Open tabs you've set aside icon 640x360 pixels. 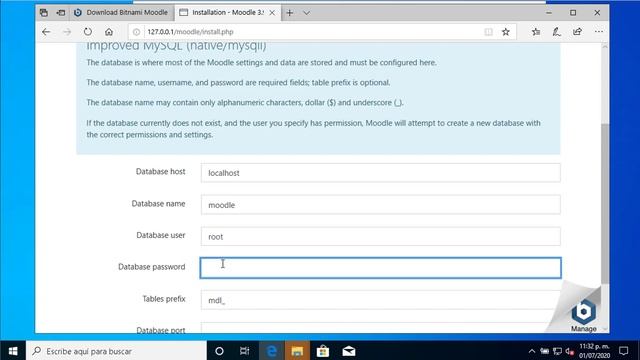point(44,13)
